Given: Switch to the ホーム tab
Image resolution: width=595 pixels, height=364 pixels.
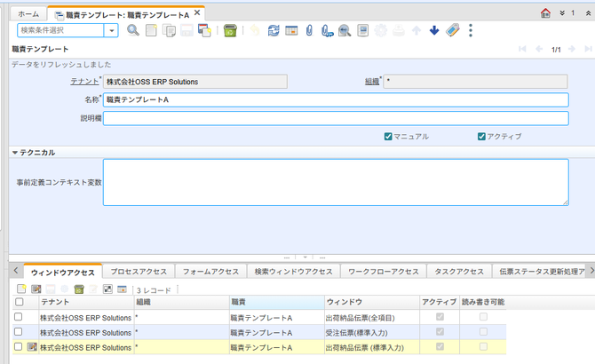Looking at the screenshot, I should (28, 14).
